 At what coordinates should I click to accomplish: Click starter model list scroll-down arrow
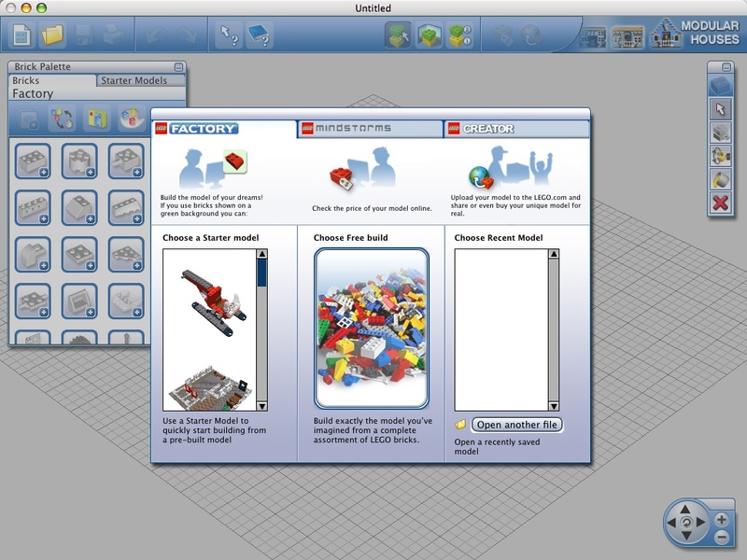point(262,406)
